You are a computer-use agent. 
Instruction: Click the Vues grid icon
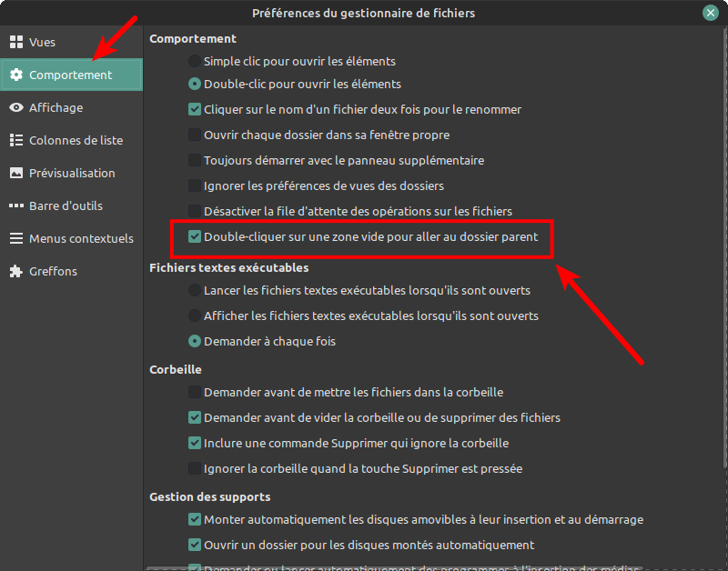[x=16, y=42]
